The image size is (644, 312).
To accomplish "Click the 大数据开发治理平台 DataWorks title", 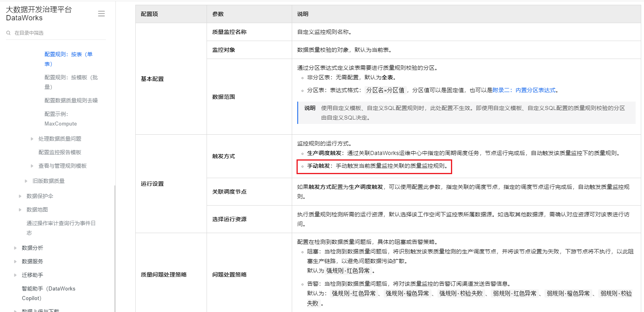I will pyautogui.click(x=39, y=14).
